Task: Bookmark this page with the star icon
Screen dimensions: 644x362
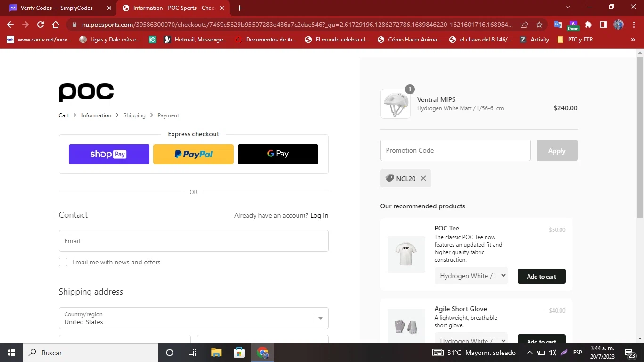Action: [539, 25]
